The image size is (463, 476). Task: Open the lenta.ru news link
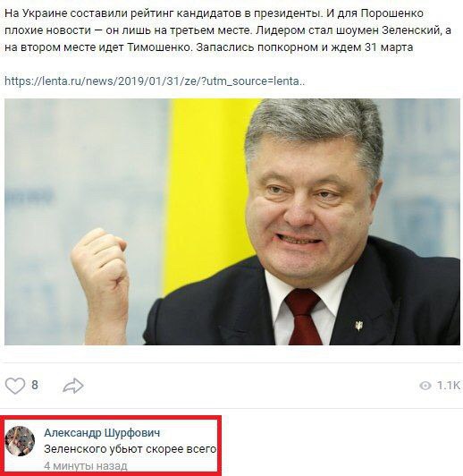[x=155, y=81]
